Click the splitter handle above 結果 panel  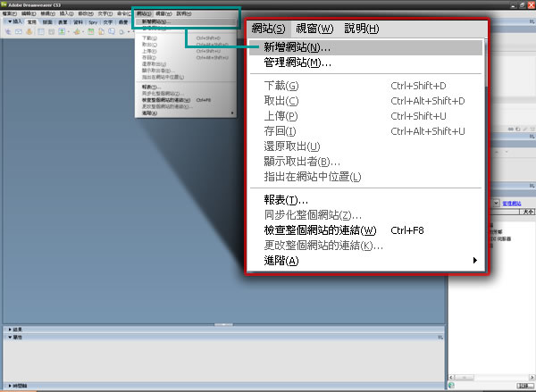click(223, 324)
